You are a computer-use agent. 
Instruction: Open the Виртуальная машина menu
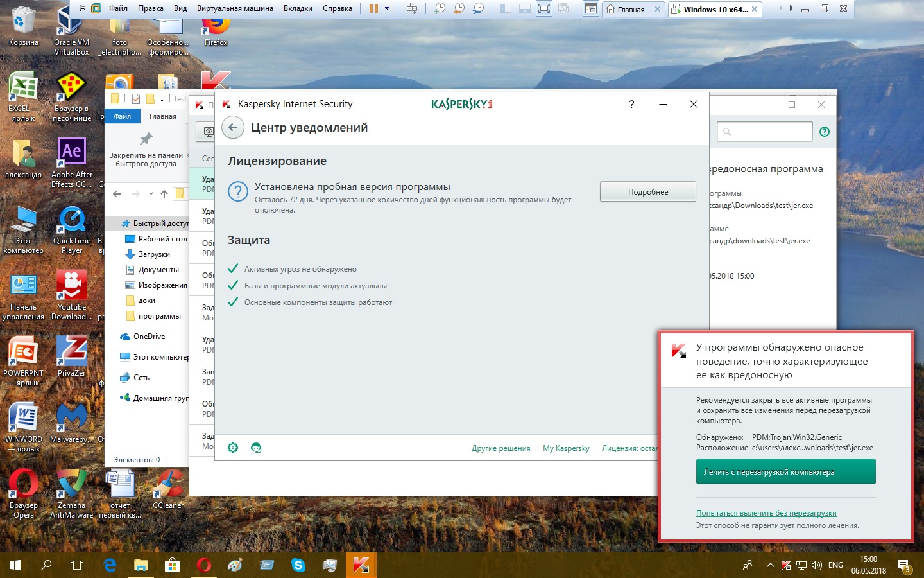pyautogui.click(x=235, y=8)
